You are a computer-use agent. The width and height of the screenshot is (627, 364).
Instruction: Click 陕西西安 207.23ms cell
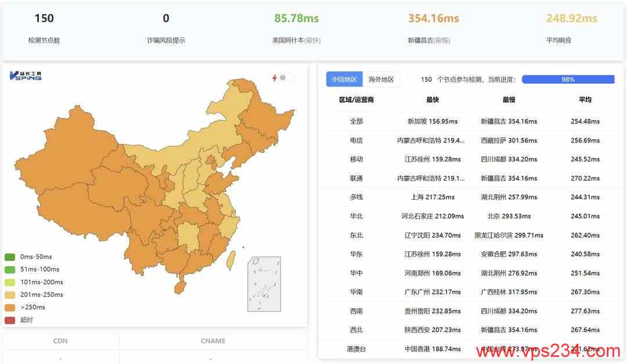433,330
